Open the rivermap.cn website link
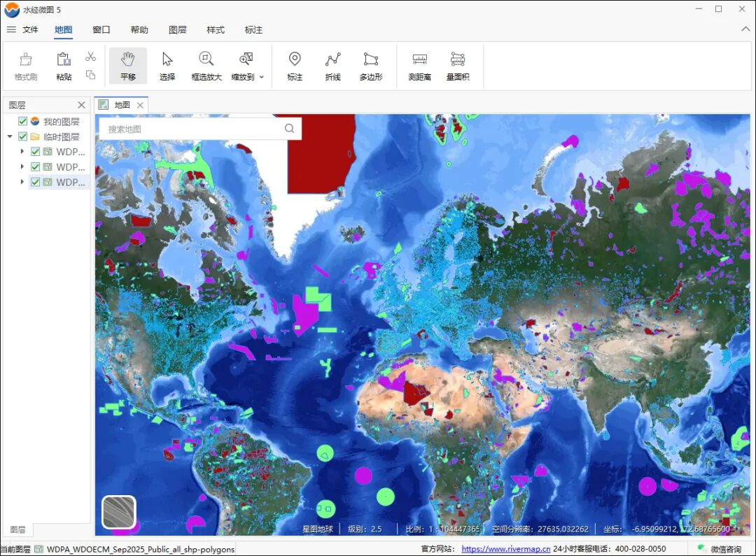Screen dimensions: 756x556 click(505, 549)
